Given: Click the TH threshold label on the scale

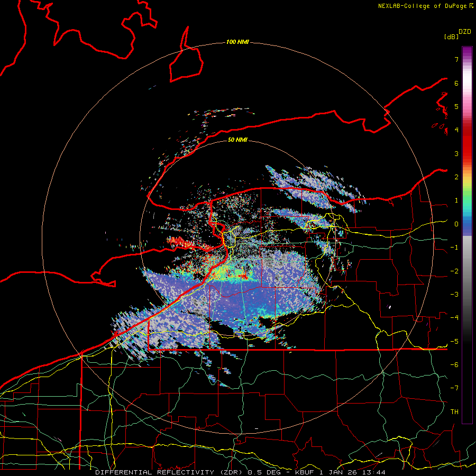Looking at the screenshot, I should [454, 412].
